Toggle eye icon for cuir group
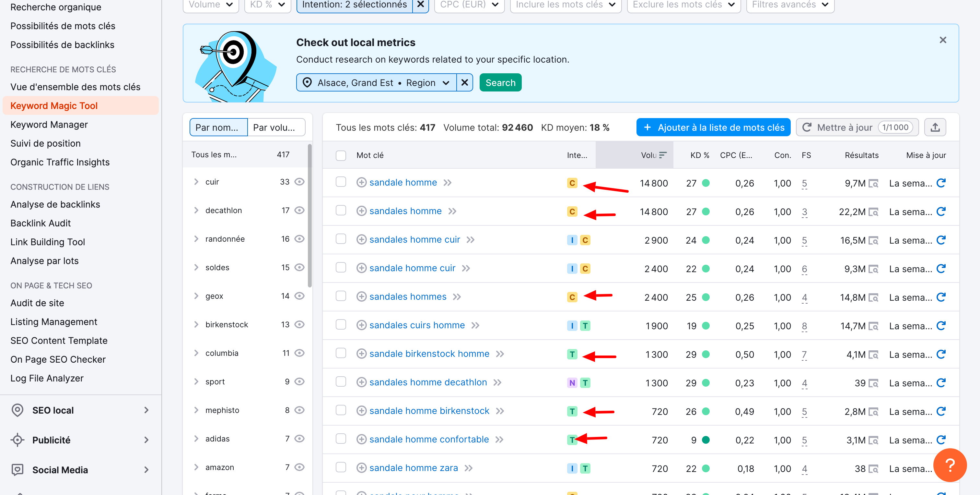Viewport: 980px width, 495px height. [299, 182]
